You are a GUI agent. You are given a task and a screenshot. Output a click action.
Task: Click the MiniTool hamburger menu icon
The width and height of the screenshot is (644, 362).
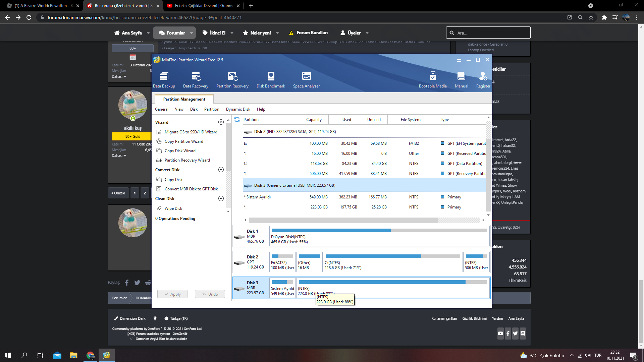click(x=459, y=60)
